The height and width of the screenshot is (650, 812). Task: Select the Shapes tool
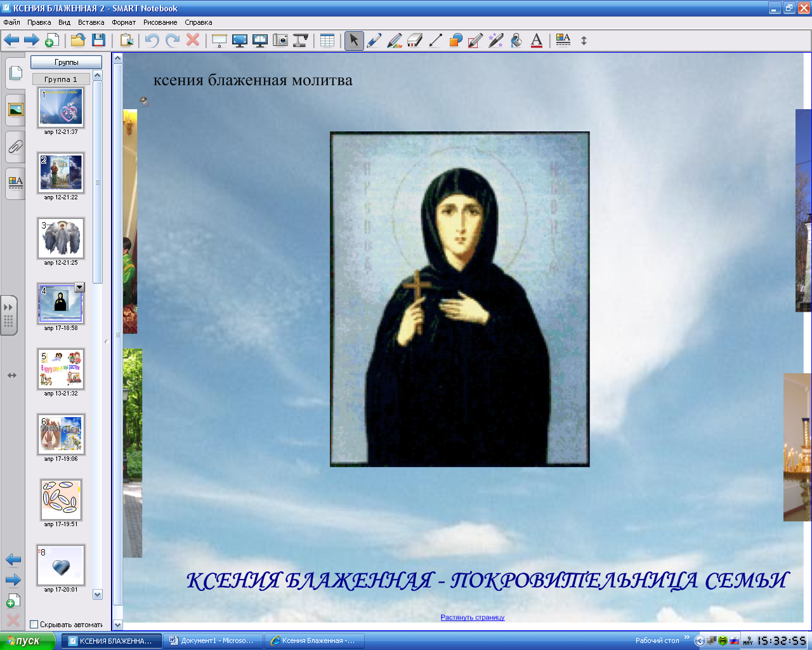455,41
